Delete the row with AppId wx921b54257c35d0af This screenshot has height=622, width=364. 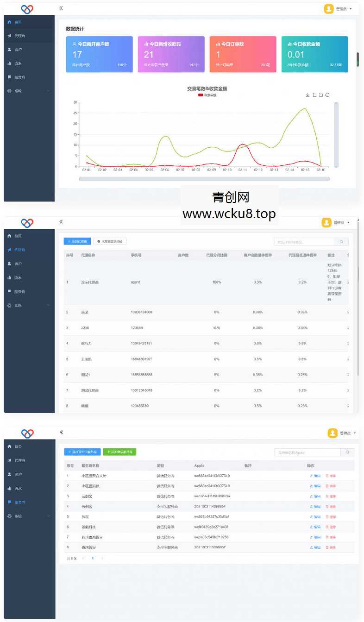[x=331, y=517]
